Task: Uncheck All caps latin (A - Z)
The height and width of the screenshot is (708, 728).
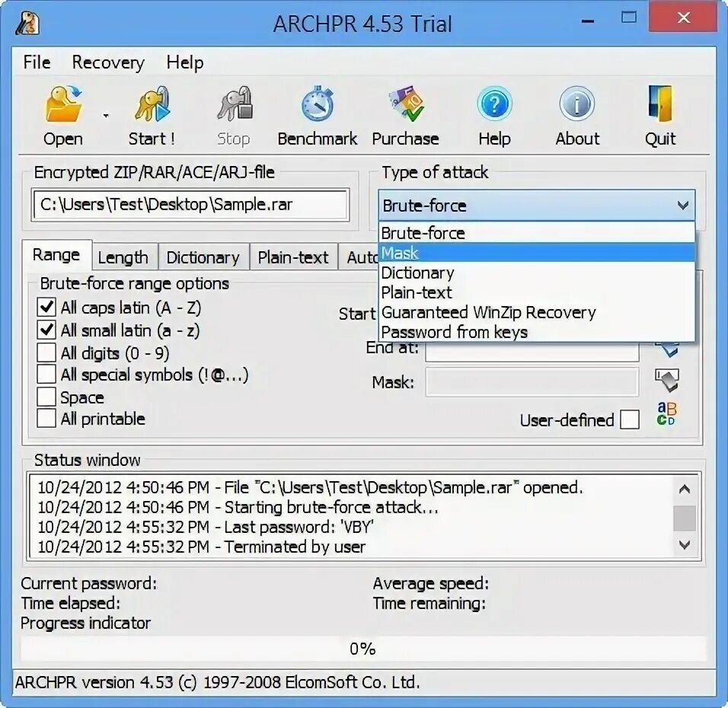Action: 46,308
